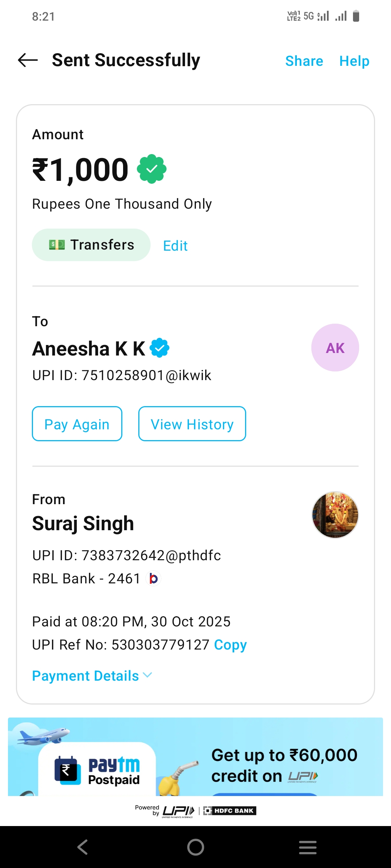Edit the payment category
Screen dimensions: 391x868
175,246
